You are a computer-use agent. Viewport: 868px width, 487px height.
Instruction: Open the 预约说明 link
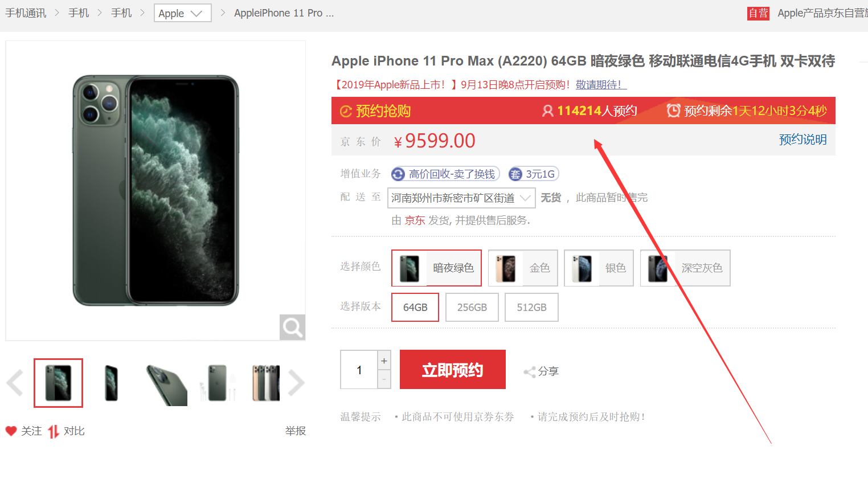pos(803,140)
